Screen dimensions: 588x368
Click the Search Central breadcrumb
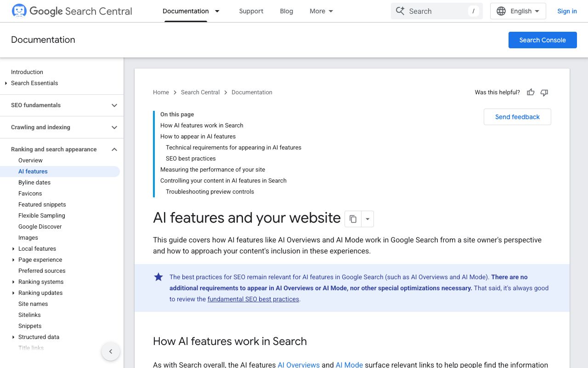tap(200, 92)
